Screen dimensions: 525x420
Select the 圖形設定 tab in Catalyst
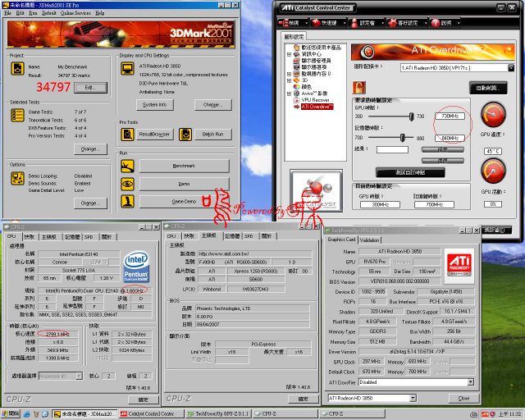294,37
